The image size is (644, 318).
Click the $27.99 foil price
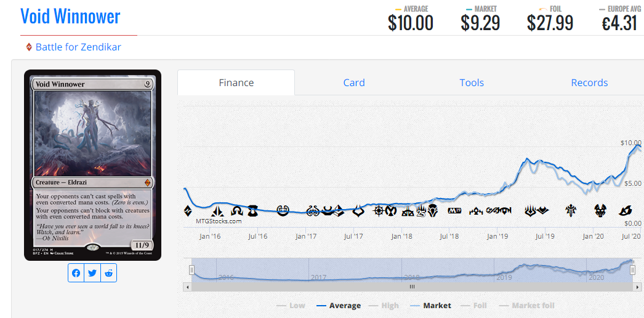550,23
